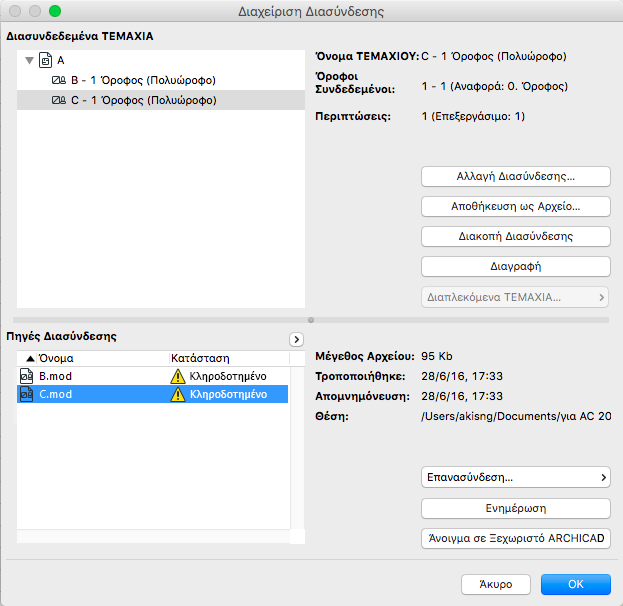This screenshot has height=606, width=623.
Task: Click the hotlink module icon beside B - 1 Όροφος
Action: coord(58,80)
